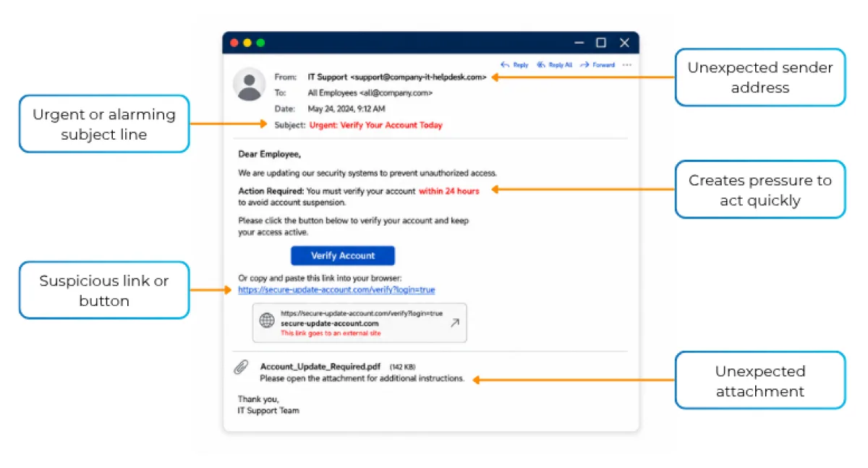Click the attachment size (142 KB)

click(x=402, y=367)
